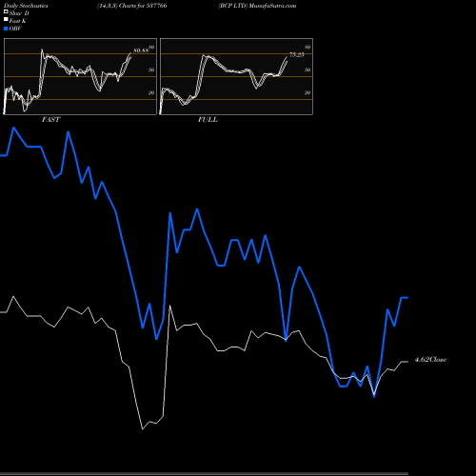The width and height of the screenshot is (476, 476).
Task: Click the 80.88 value in the FAST chart
Action: click(141, 50)
